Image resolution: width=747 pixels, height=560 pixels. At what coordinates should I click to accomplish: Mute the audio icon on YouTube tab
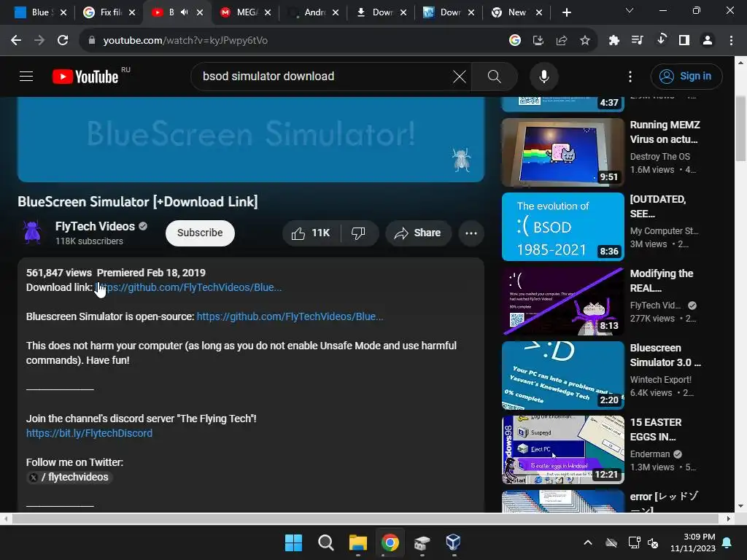click(x=185, y=12)
